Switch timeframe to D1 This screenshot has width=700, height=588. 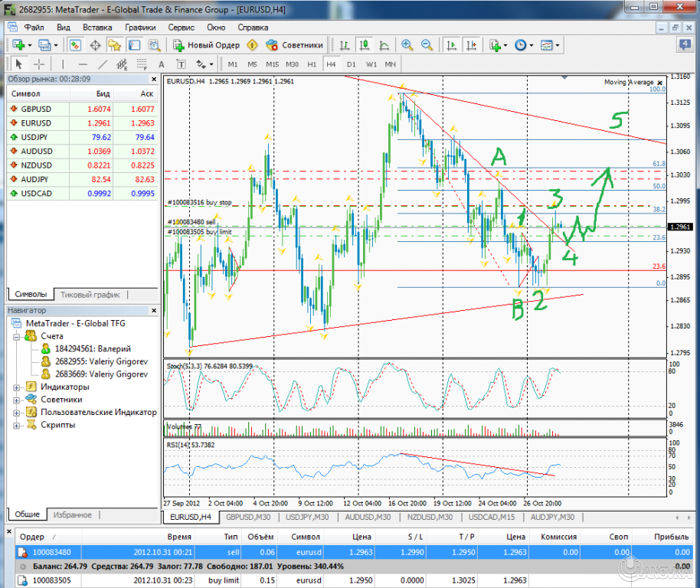click(352, 64)
